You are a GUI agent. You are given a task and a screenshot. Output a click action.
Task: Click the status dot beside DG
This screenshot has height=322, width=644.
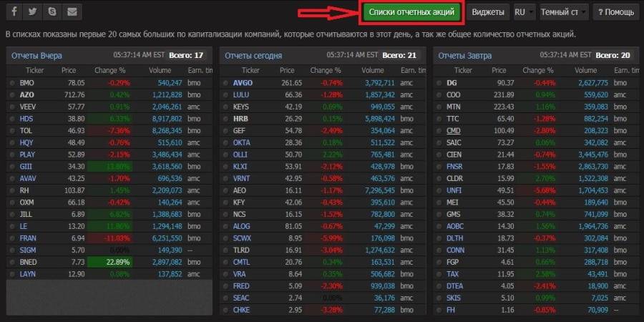440,83
